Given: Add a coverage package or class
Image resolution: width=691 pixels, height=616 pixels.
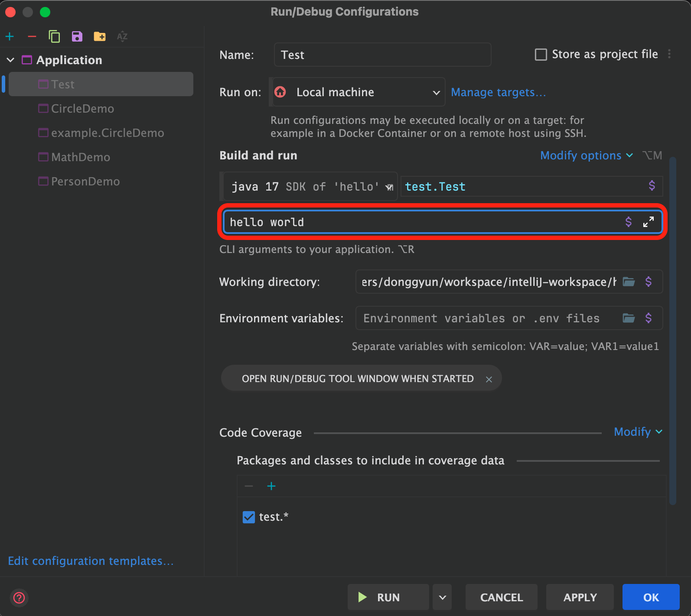Looking at the screenshot, I should 271,486.
